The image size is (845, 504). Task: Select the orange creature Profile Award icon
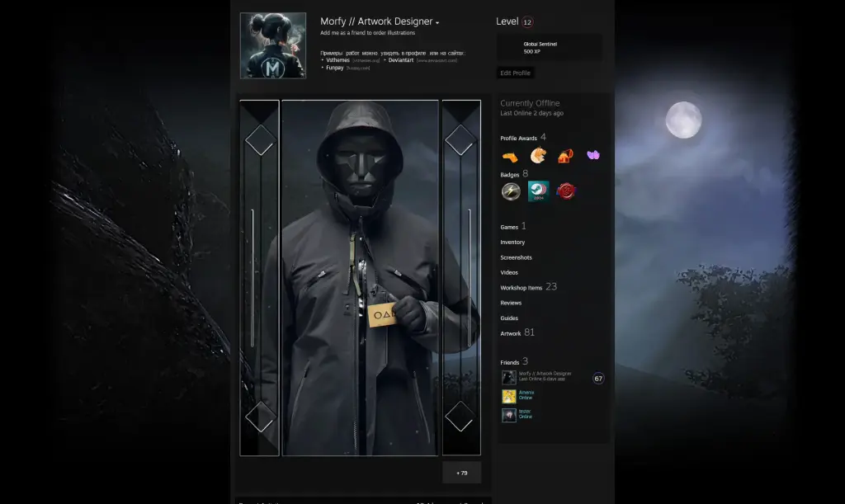coord(538,154)
